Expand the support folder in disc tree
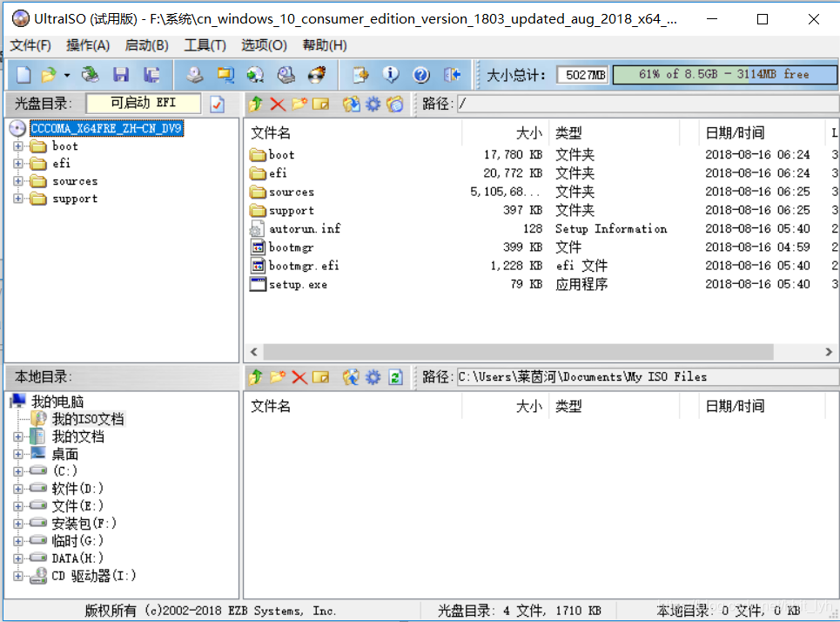Viewport: 840px width, 622px height. point(18,199)
